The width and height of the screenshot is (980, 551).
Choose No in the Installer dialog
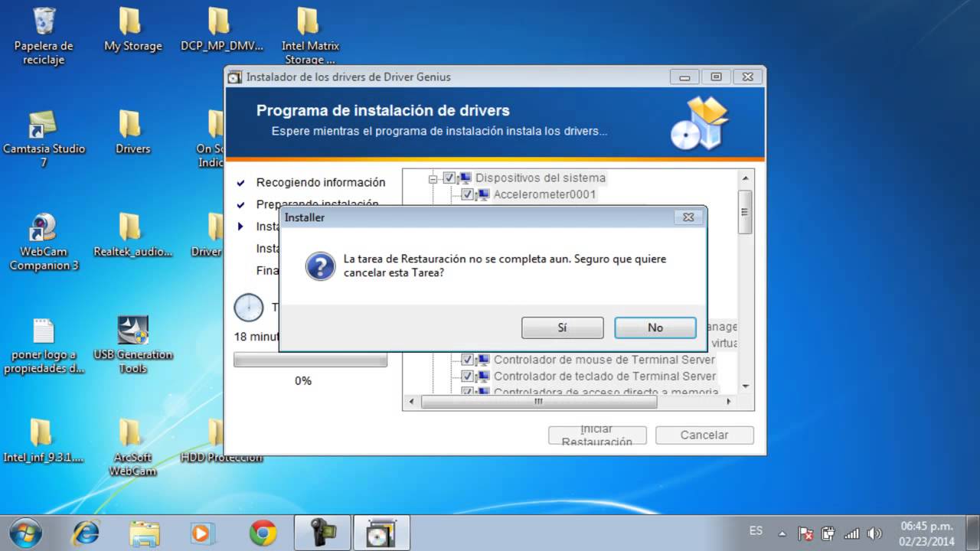(655, 328)
